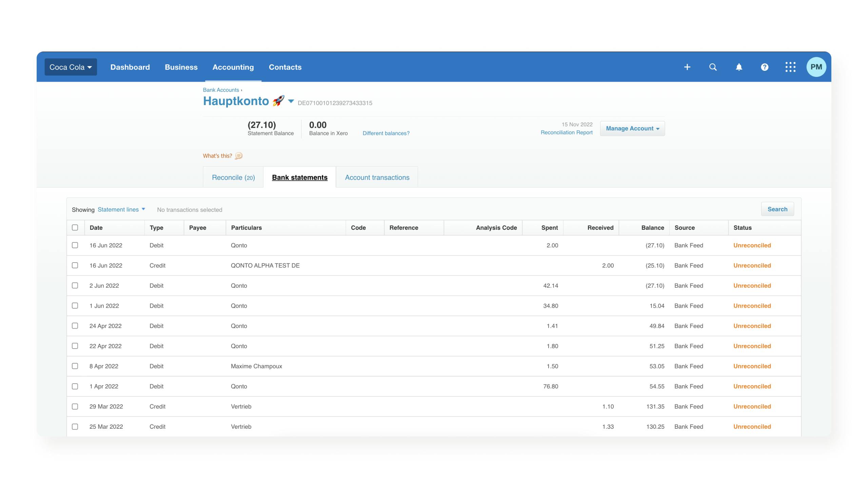Viewport: 868px width, 488px height.
Task: Click the search magnifier icon
Action: click(x=713, y=67)
